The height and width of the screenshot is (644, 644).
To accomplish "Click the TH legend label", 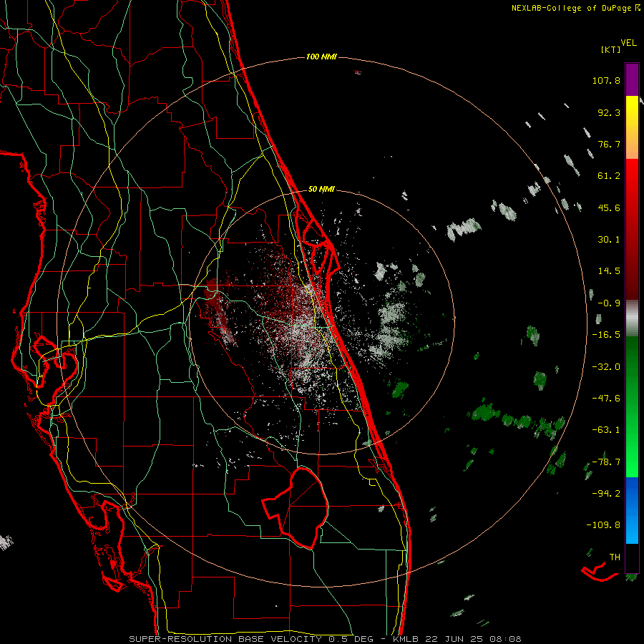I will (615, 557).
